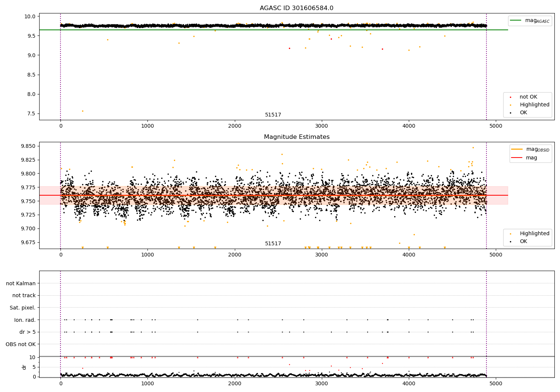Click the 9.775 y-tick label
Screen dimensions: 560x392
point(28,187)
